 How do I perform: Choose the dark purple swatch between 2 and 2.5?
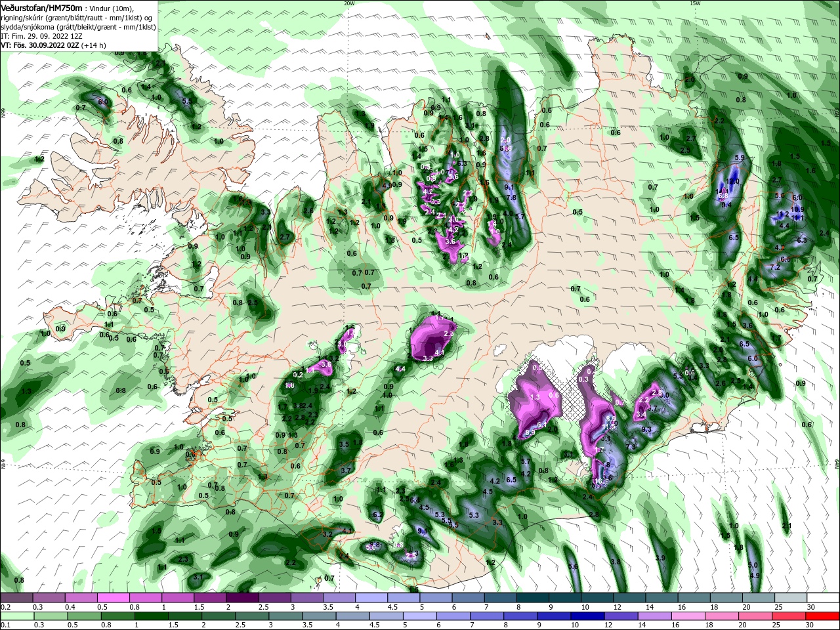pos(241,598)
